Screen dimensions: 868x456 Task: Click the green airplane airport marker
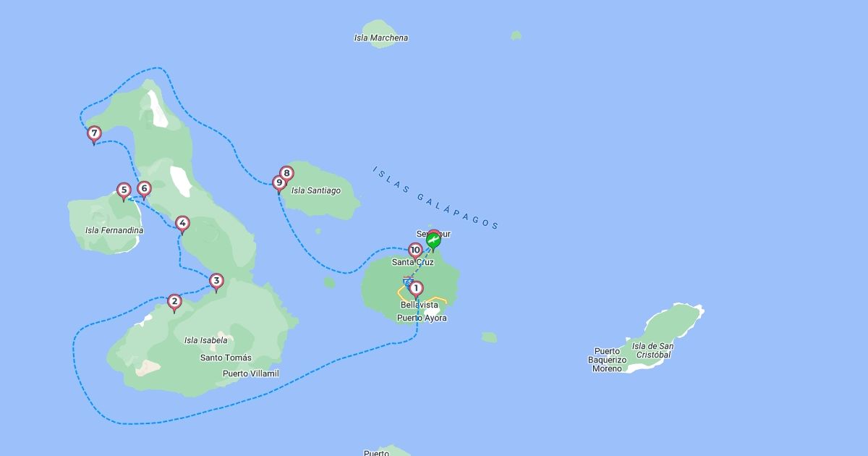(433, 241)
